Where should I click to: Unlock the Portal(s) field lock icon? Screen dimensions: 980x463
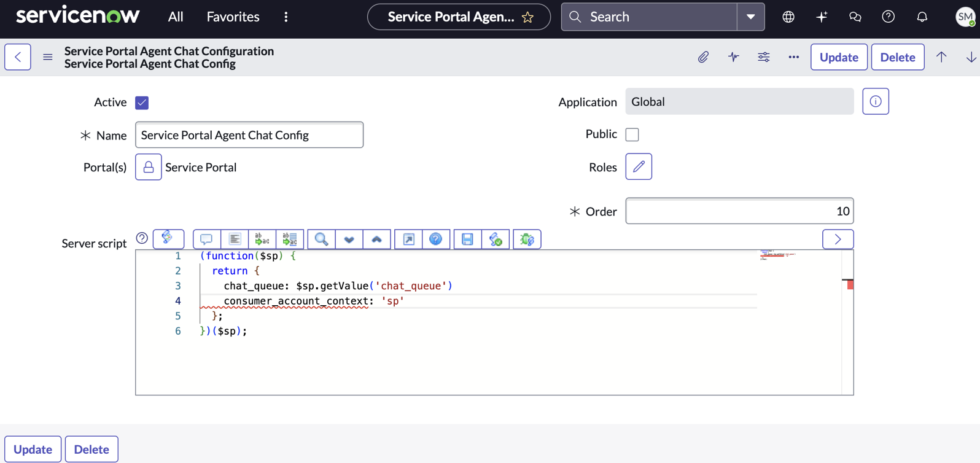tap(149, 167)
